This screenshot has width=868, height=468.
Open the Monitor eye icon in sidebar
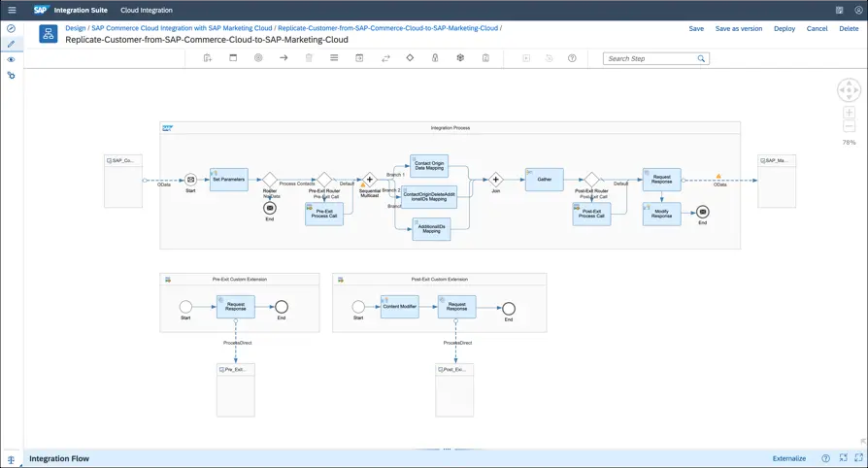click(12, 59)
